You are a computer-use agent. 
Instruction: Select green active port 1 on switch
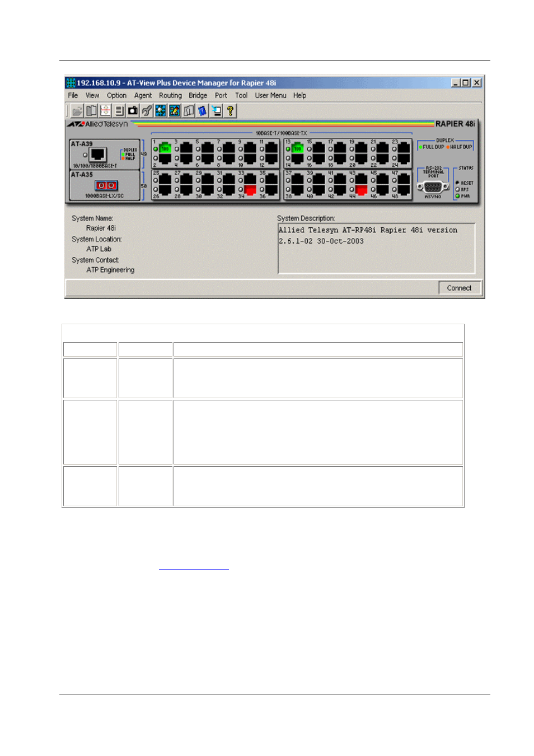tap(165, 148)
